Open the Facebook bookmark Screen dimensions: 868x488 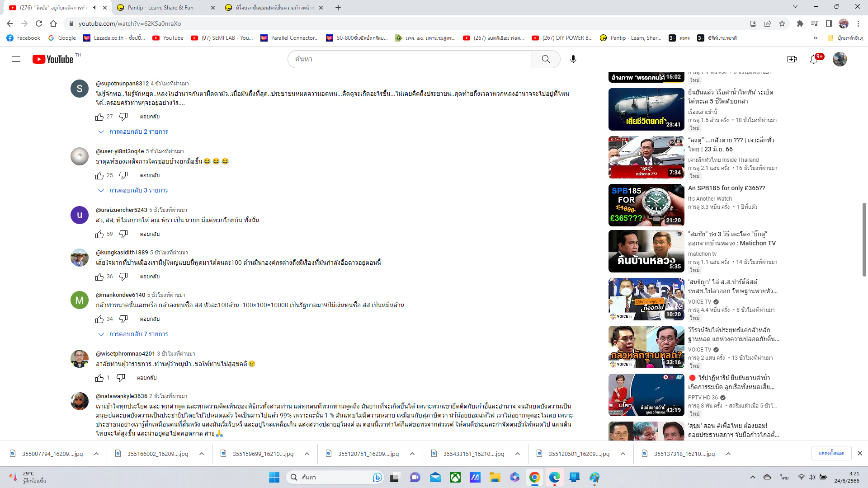(24, 38)
